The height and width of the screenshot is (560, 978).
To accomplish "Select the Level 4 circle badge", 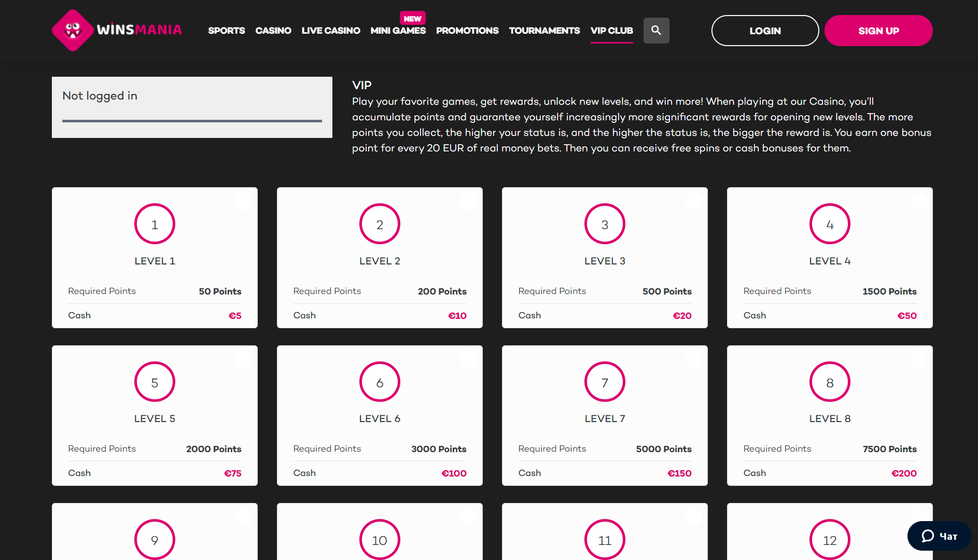I will point(830,224).
